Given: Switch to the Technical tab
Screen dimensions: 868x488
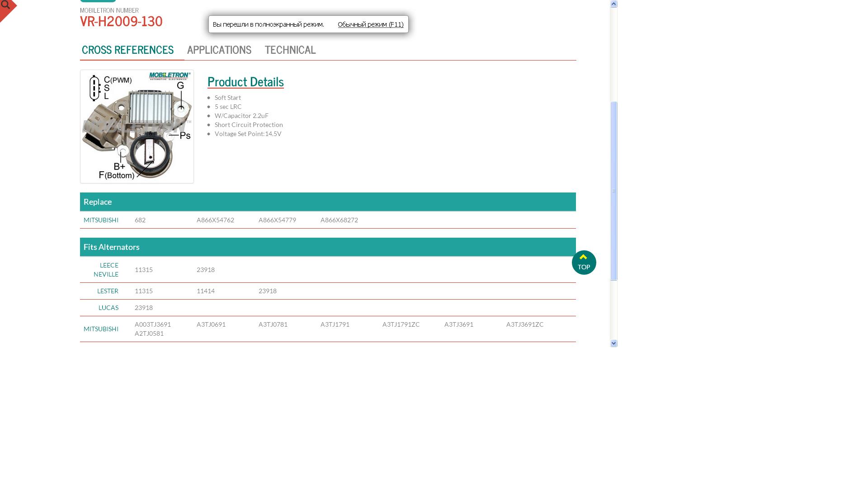Looking at the screenshot, I should pyautogui.click(x=290, y=50).
